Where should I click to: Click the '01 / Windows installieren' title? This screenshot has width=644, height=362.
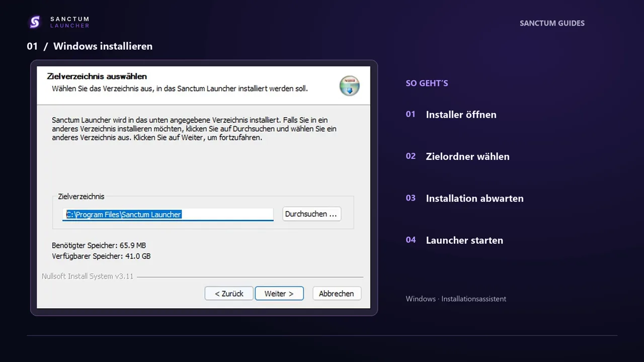90,46
